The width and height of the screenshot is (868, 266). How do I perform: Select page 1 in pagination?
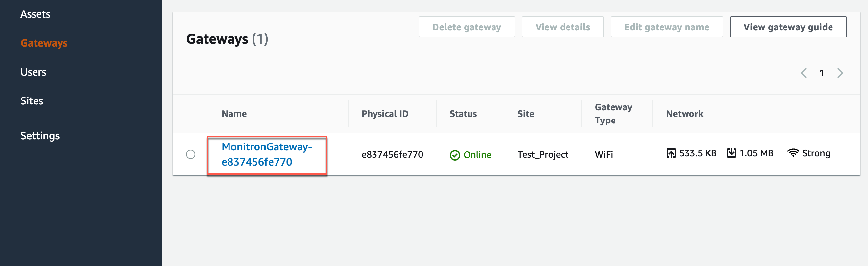click(822, 73)
